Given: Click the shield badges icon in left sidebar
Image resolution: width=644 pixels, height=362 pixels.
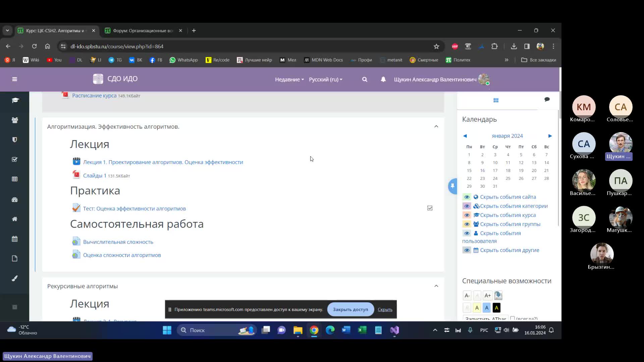Looking at the screenshot, I should tap(15, 139).
